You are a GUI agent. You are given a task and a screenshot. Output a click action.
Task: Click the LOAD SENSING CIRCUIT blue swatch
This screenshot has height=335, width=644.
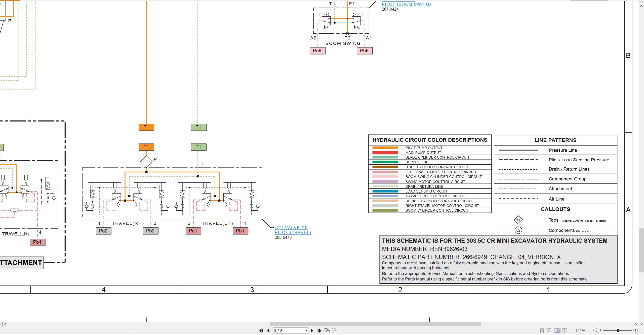tap(385, 191)
